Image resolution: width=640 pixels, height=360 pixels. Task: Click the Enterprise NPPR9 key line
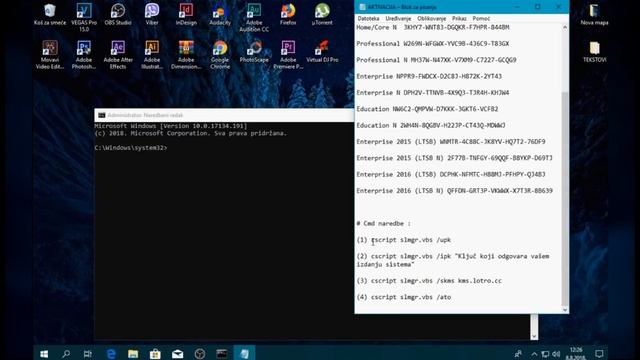429,76
